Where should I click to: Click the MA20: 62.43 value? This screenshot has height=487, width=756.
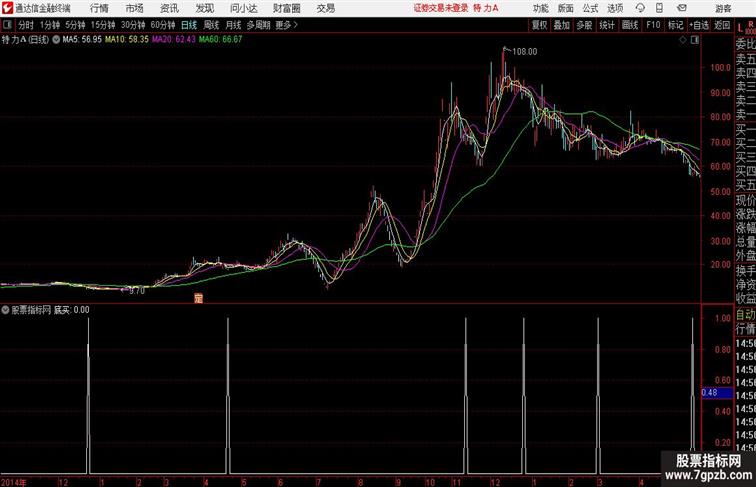pos(174,40)
